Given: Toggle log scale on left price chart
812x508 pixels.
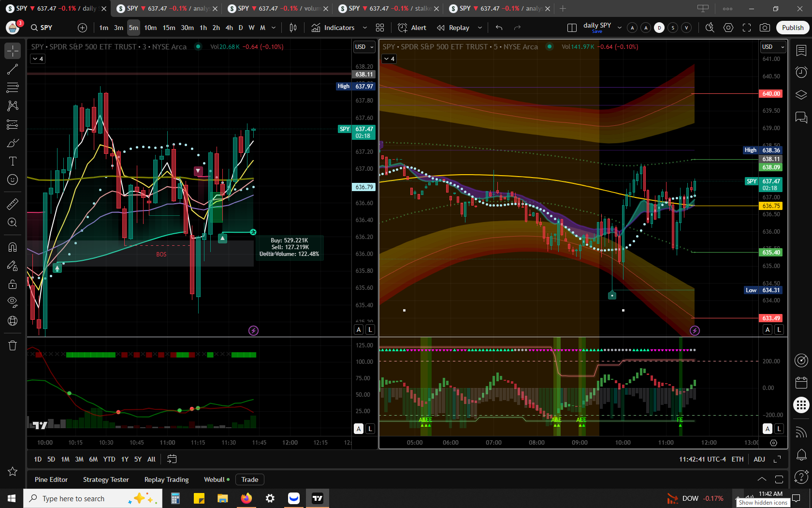Looking at the screenshot, I should pos(370,329).
